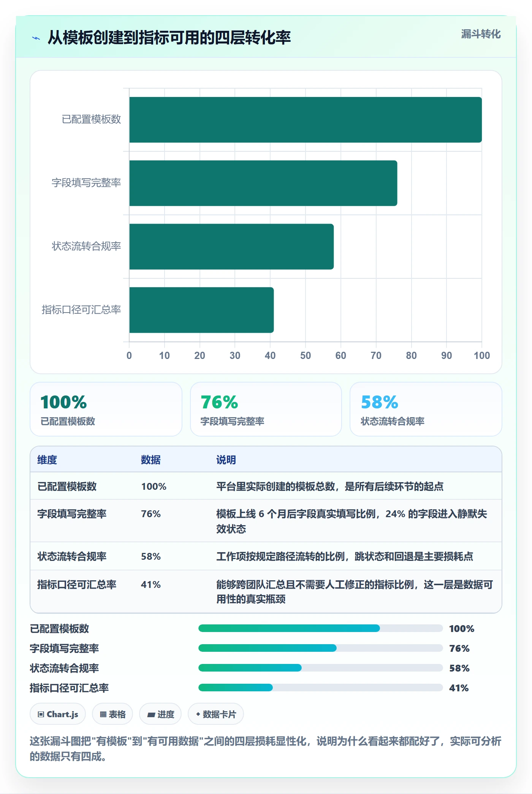The image size is (532, 794).
Task: Click the Chart.js tag chip
Action: pos(58,714)
